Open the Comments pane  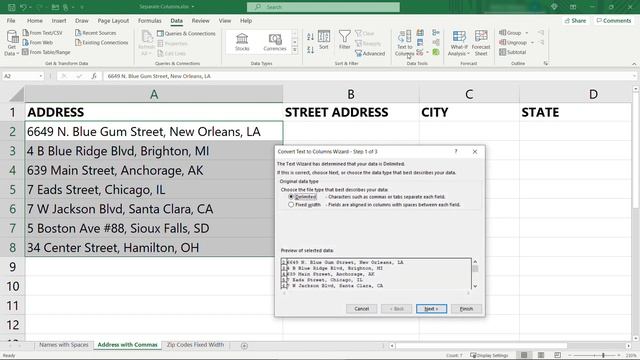click(613, 20)
